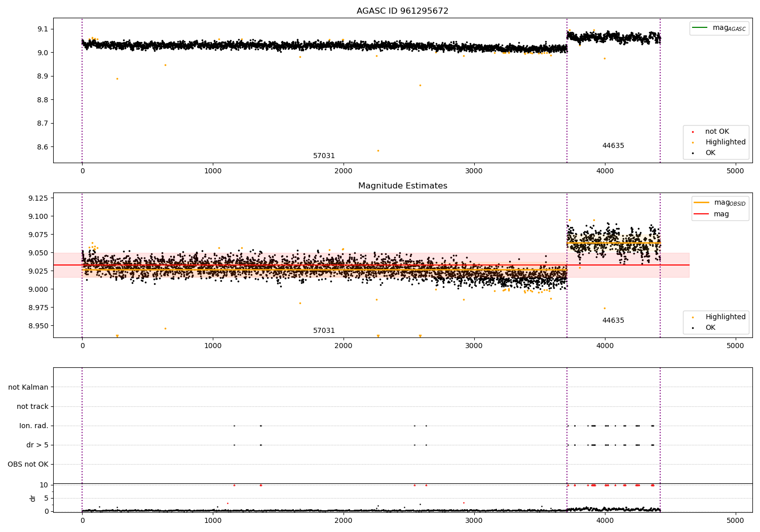Click the '9.1' tick on top plot
The image size is (760, 532).
[x=43, y=29]
